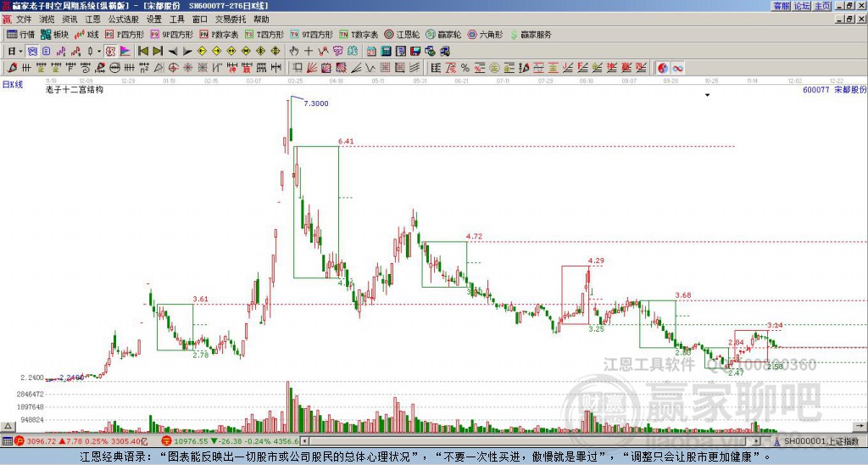Click the percent sign tool

(465, 68)
